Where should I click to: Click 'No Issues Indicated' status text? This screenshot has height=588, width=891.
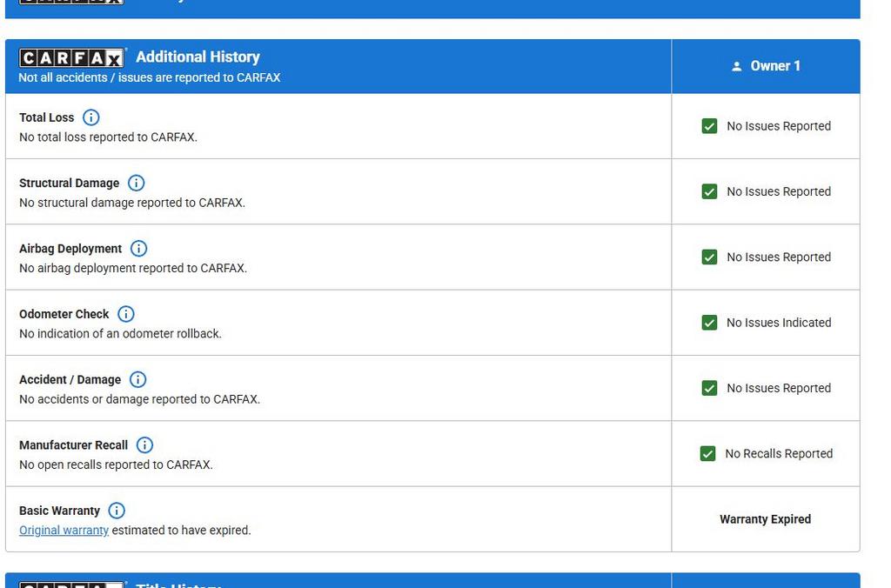[x=779, y=323]
